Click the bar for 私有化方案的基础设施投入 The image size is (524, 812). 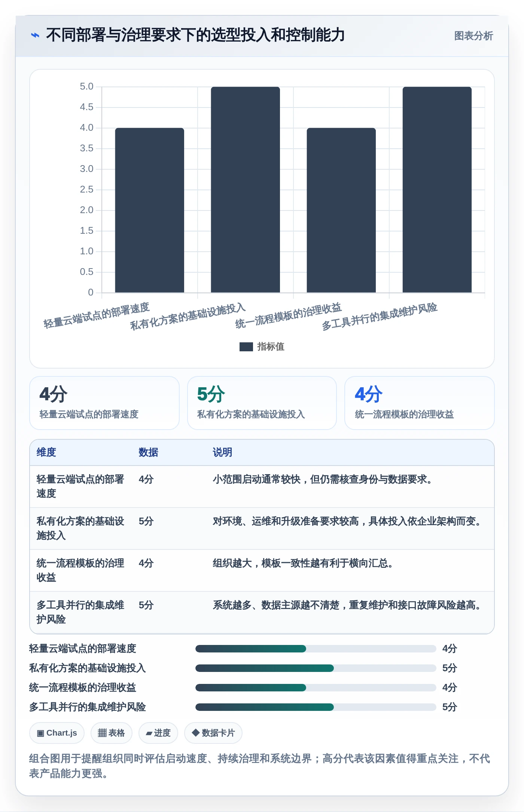click(x=246, y=190)
